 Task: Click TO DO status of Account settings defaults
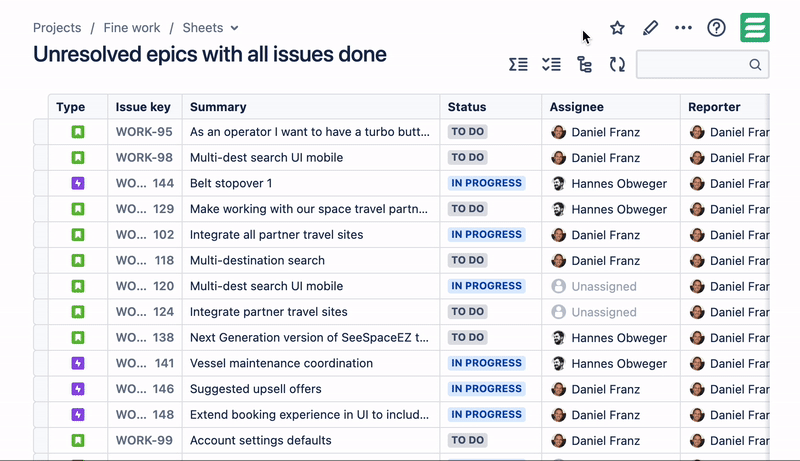pos(467,440)
